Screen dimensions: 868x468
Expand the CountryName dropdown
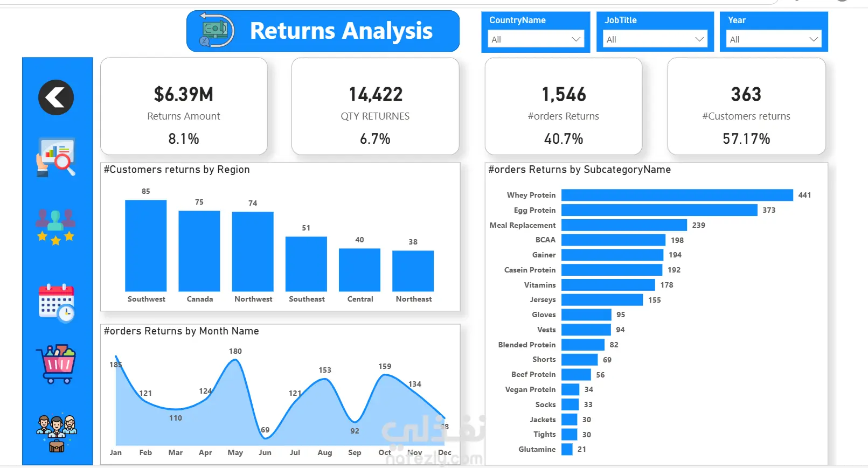click(536, 39)
